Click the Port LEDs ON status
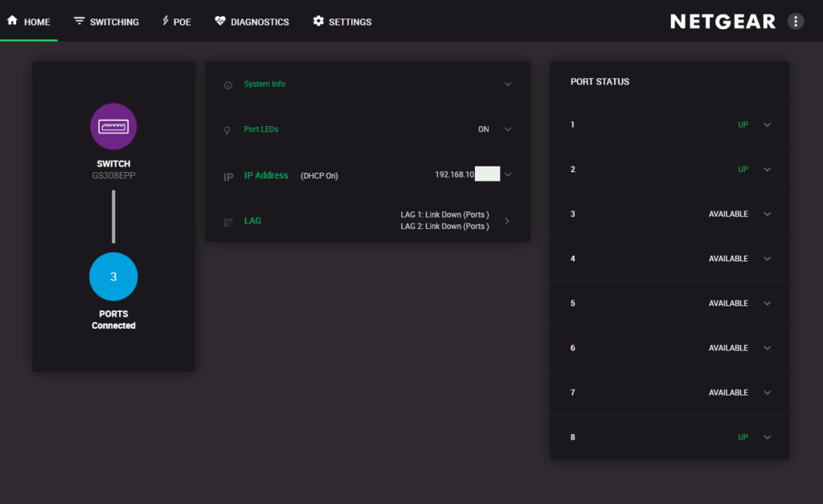 [x=483, y=129]
